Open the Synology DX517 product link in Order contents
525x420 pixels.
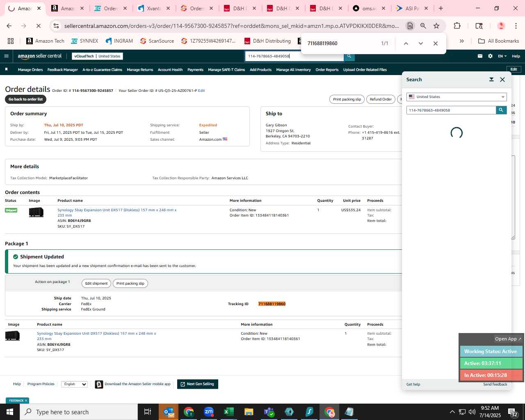117,212
